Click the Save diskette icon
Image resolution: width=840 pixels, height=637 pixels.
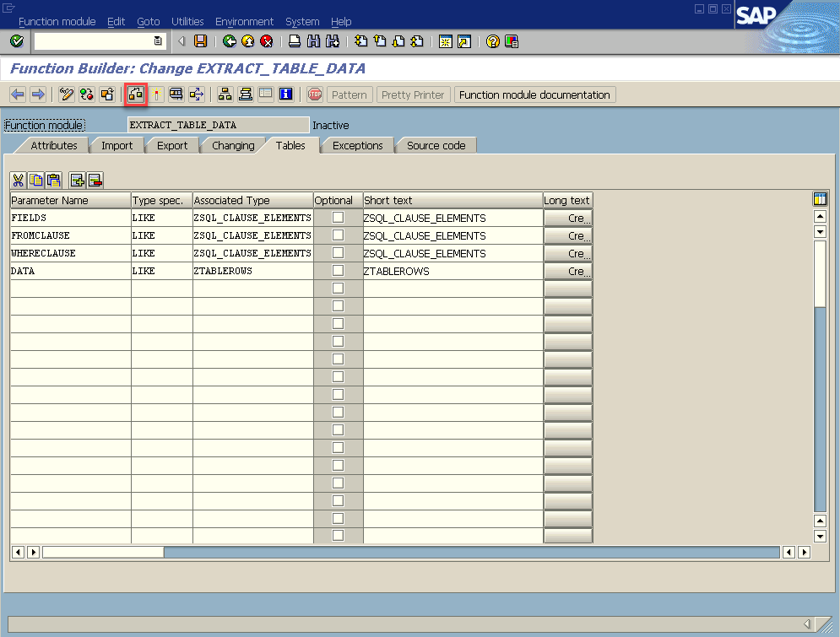(x=200, y=41)
